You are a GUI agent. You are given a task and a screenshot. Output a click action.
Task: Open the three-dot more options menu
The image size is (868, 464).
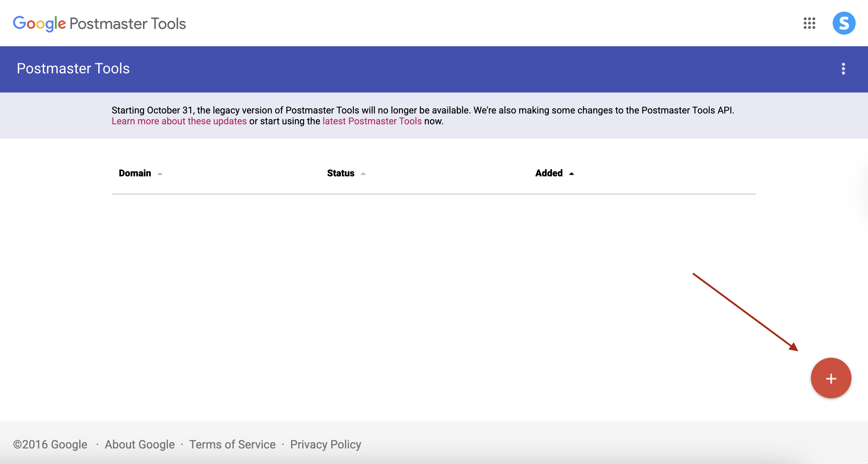pyautogui.click(x=843, y=69)
